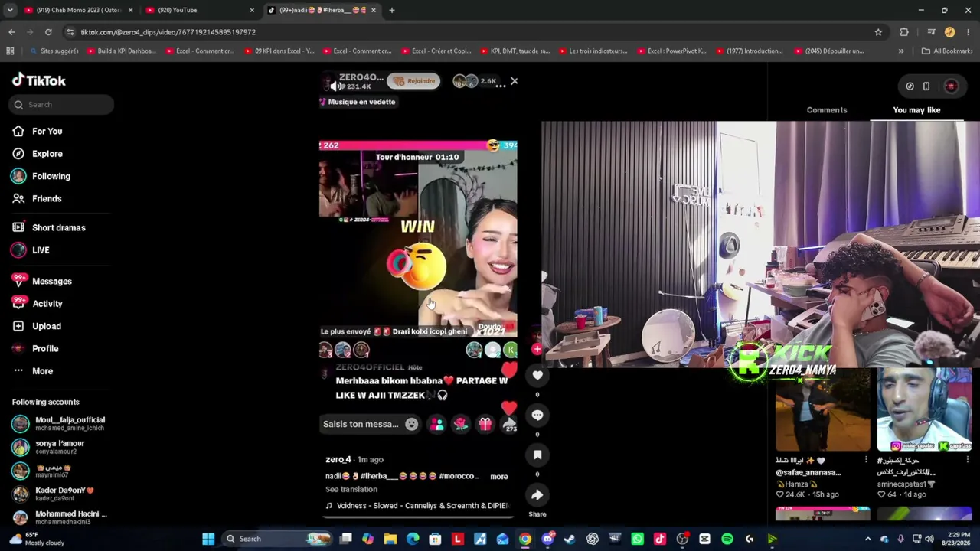Open the Chrome profile avatar
The height and width of the screenshot is (551, 980).
(x=949, y=32)
